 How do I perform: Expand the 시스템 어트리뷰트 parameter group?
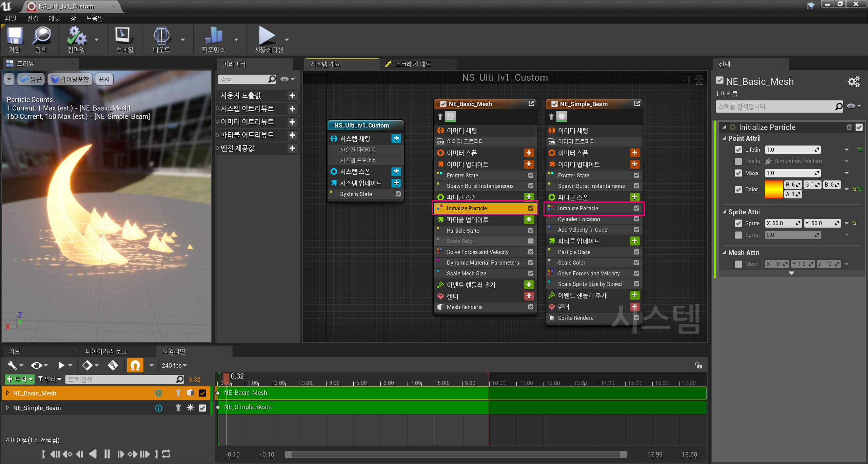point(218,109)
